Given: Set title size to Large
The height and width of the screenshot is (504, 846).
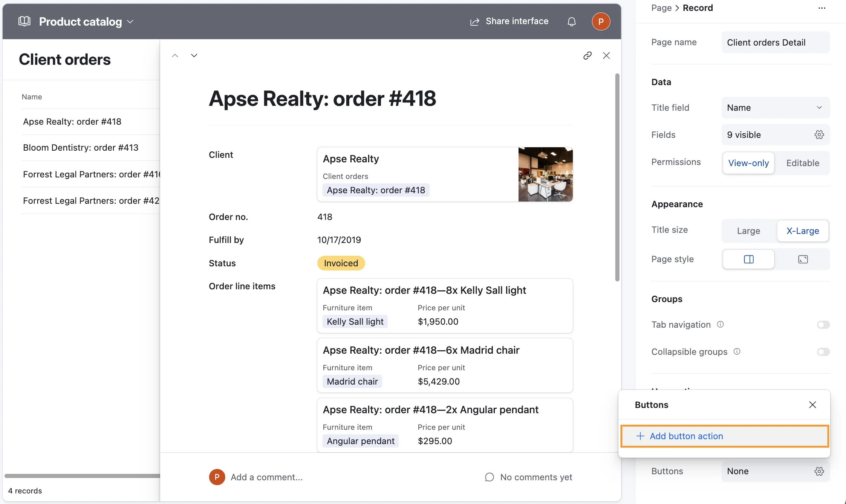Looking at the screenshot, I should pyautogui.click(x=748, y=231).
